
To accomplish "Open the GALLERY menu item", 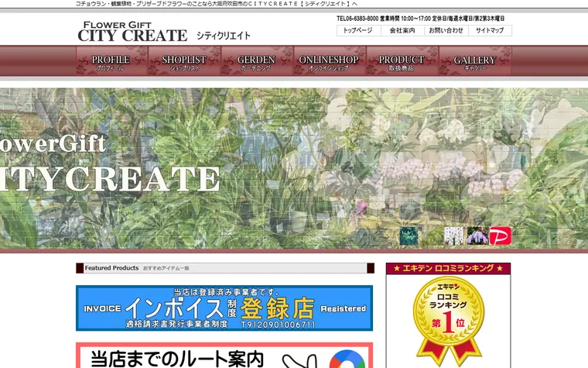I will pos(475,61).
